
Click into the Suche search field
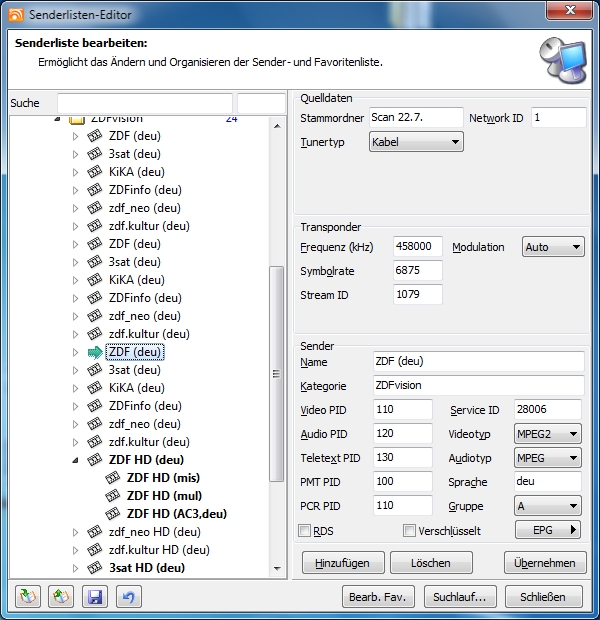[144, 104]
